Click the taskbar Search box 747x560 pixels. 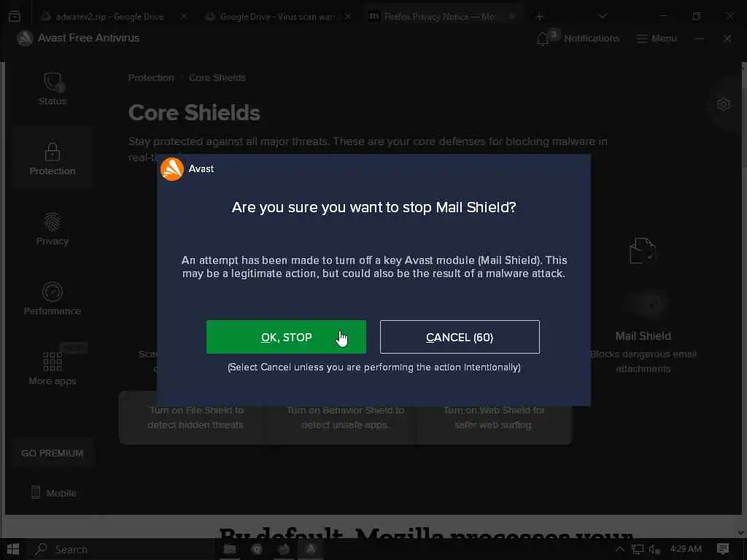point(122,549)
